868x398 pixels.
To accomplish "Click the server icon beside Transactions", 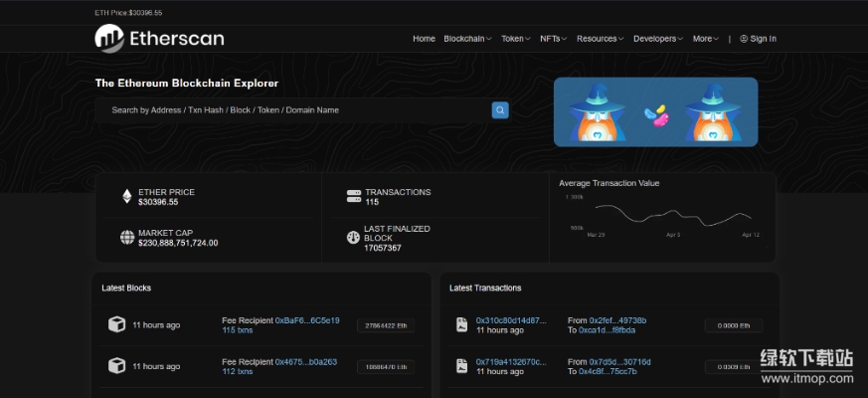I will 354,196.
